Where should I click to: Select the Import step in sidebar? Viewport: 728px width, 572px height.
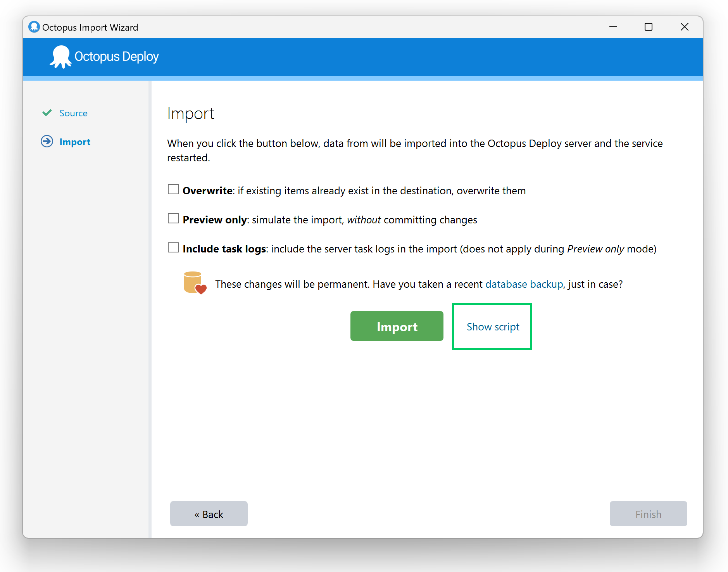click(75, 142)
